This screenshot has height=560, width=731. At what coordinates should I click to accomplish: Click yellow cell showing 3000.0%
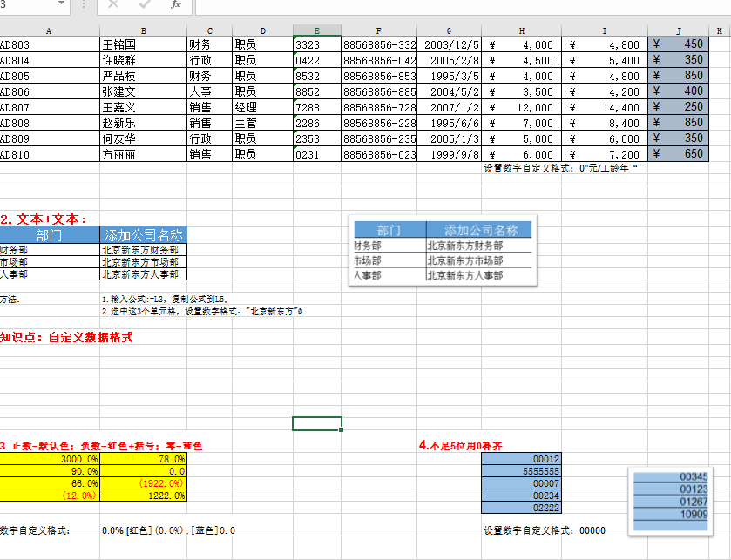[50, 459]
